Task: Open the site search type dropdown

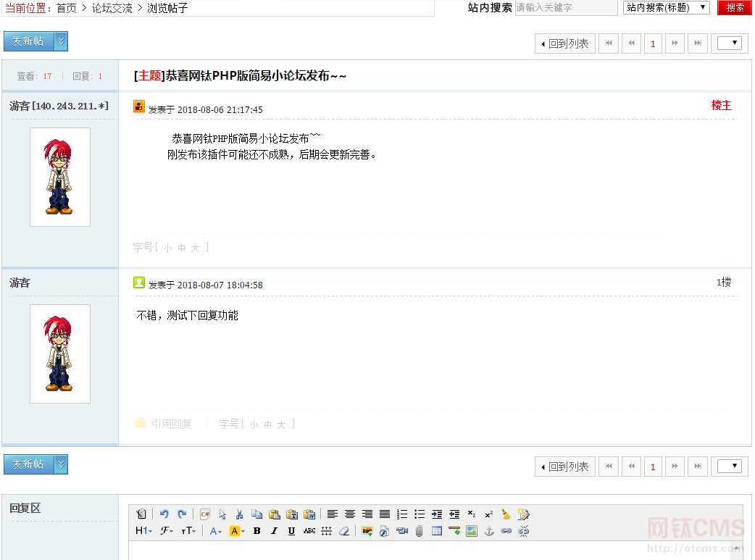Action: [666, 7]
